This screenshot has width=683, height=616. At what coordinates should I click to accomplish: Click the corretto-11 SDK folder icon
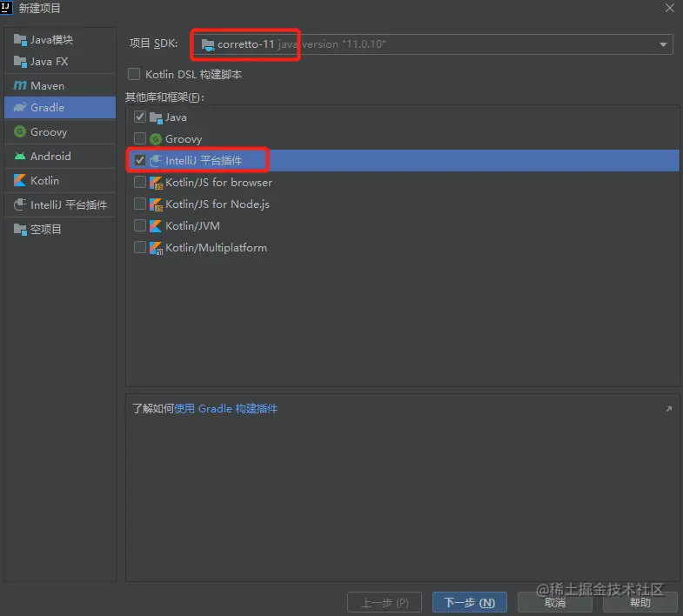pos(208,44)
